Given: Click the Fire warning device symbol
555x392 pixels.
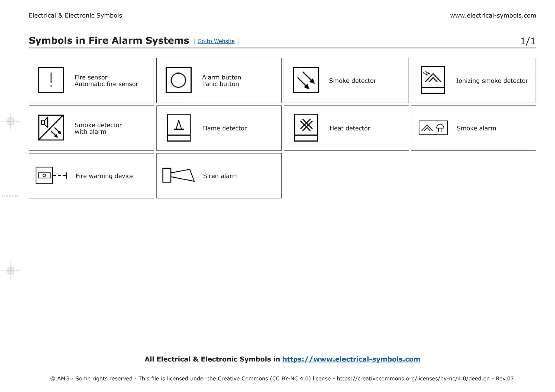Looking at the screenshot, I should [x=51, y=175].
